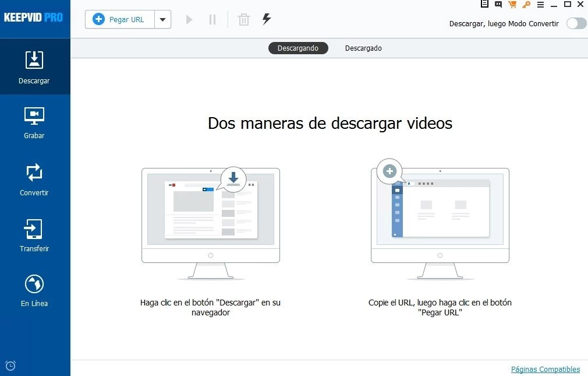
Task: Toggle Descargar, luego Modo Convertir switch
Action: pyautogui.click(x=576, y=23)
